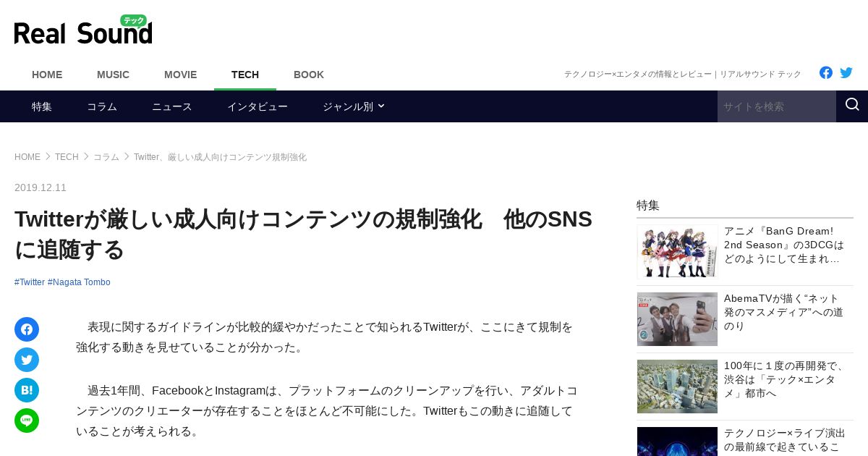Expand the ジャンル別 dropdown menu
868x456 pixels.
353,106
